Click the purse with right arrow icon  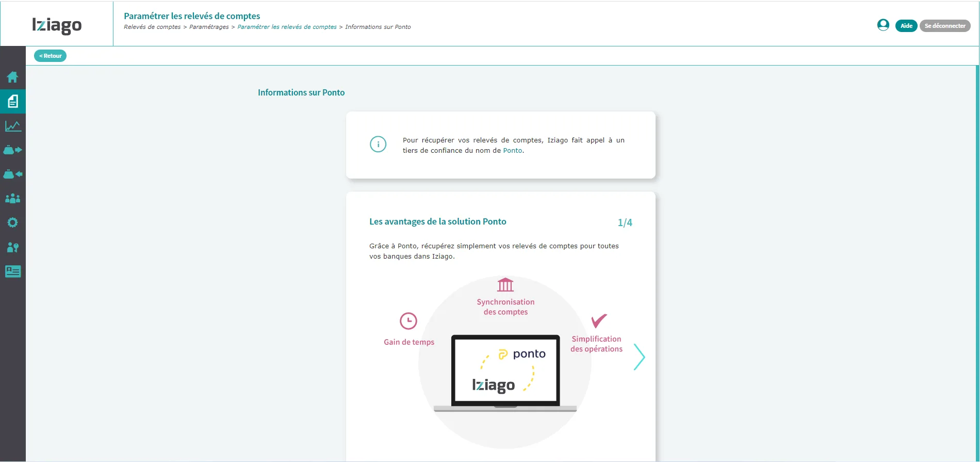[x=12, y=150]
